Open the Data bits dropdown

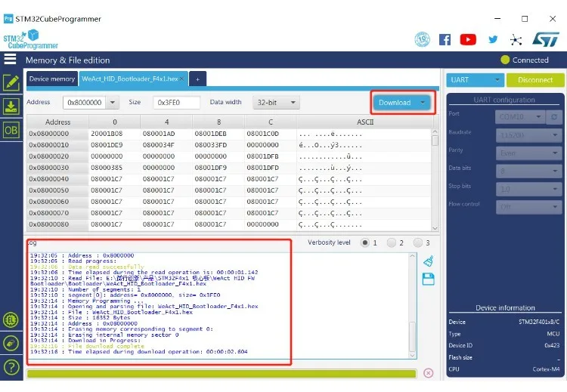click(529, 171)
